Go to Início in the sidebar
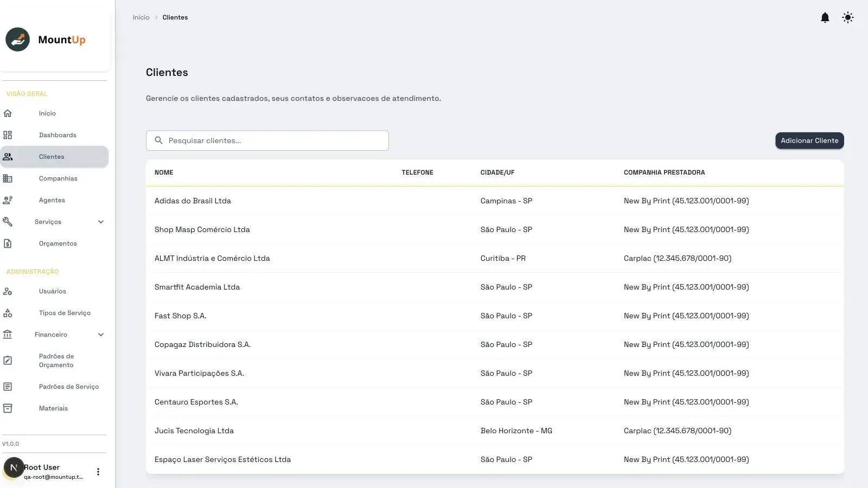This screenshot has width=868, height=488. pyautogui.click(x=54, y=113)
